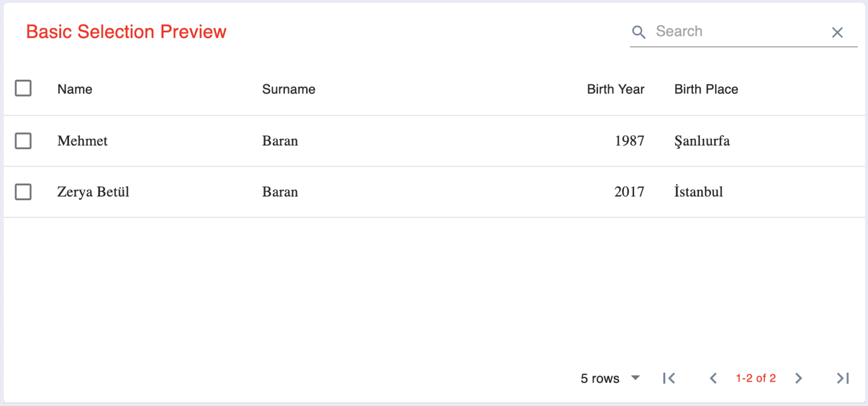Click the 1-2 of 2 pagination label
Image resolution: width=868 pixels, height=406 pixels.
[756, 378]
